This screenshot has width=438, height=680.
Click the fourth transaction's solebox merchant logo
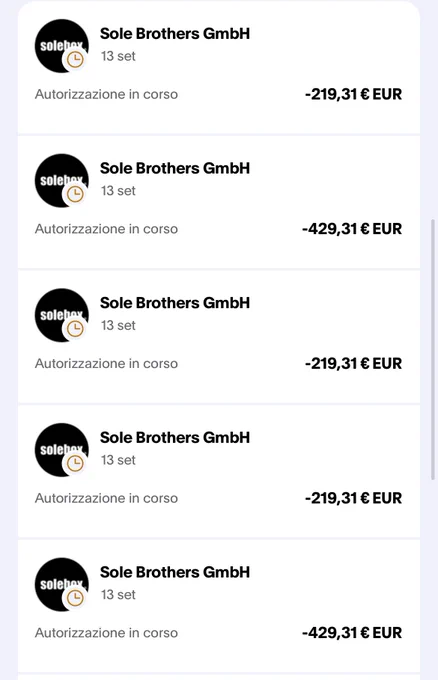(x=62, y=450)
